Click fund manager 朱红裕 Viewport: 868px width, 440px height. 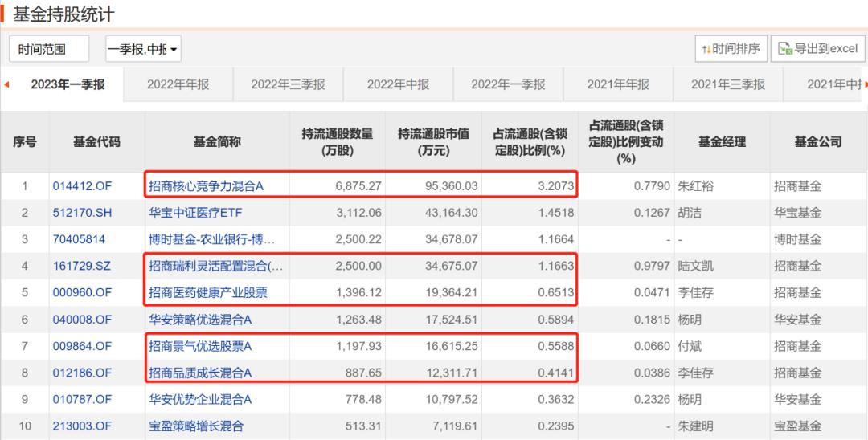click(x=696, y=186)
